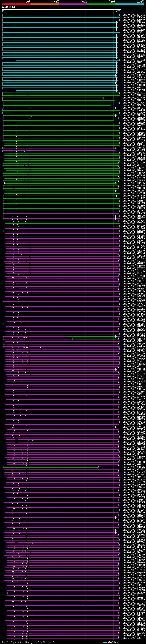Select the AV424274 query label
Screen dimensions: 146x644
click(x=8, y=7)
